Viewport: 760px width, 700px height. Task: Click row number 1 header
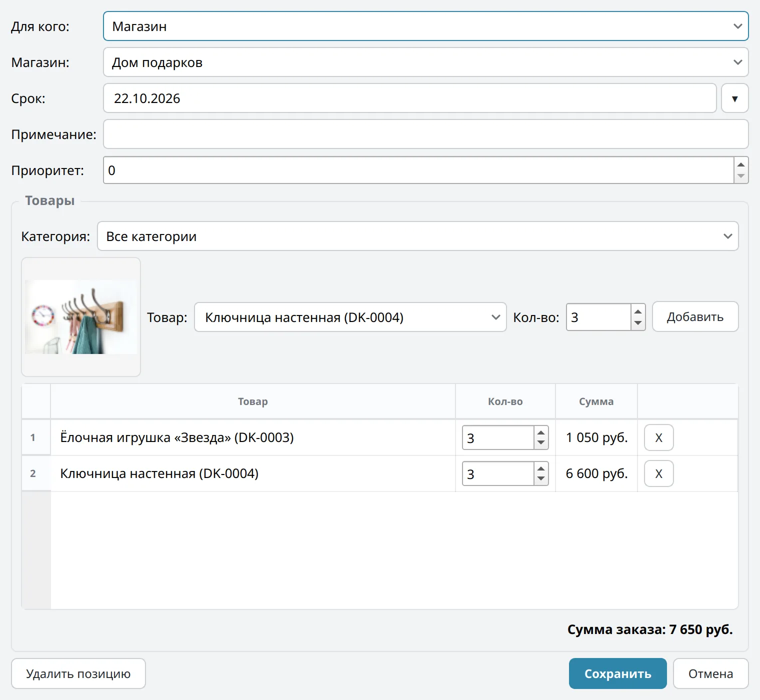36,437
